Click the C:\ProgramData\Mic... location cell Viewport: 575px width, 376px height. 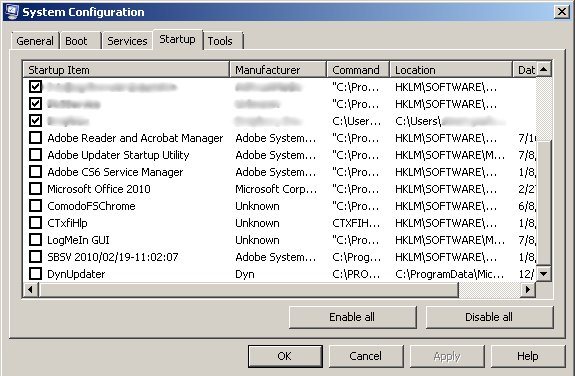coord(449,274)
